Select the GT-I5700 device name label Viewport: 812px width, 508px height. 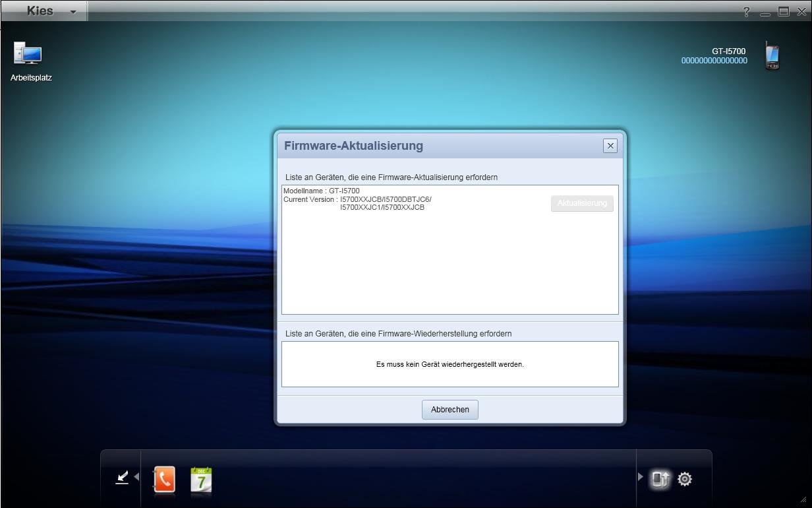click(728, 51)
